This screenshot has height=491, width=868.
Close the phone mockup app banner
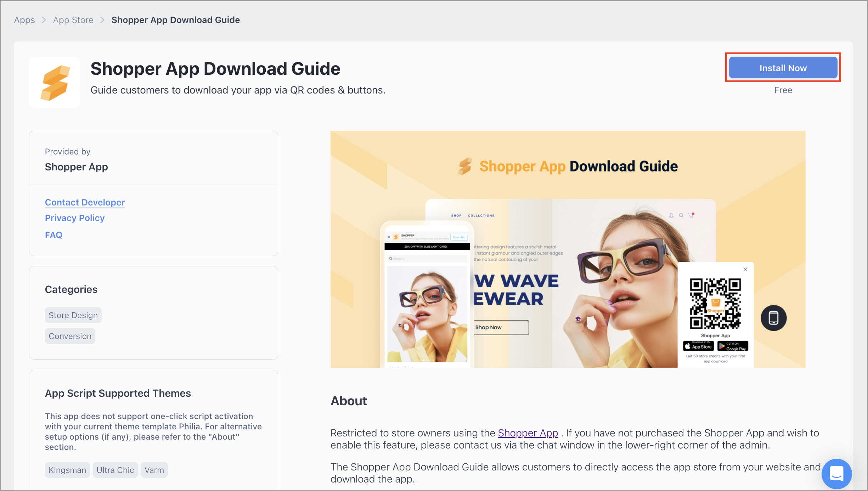[389, 237]
